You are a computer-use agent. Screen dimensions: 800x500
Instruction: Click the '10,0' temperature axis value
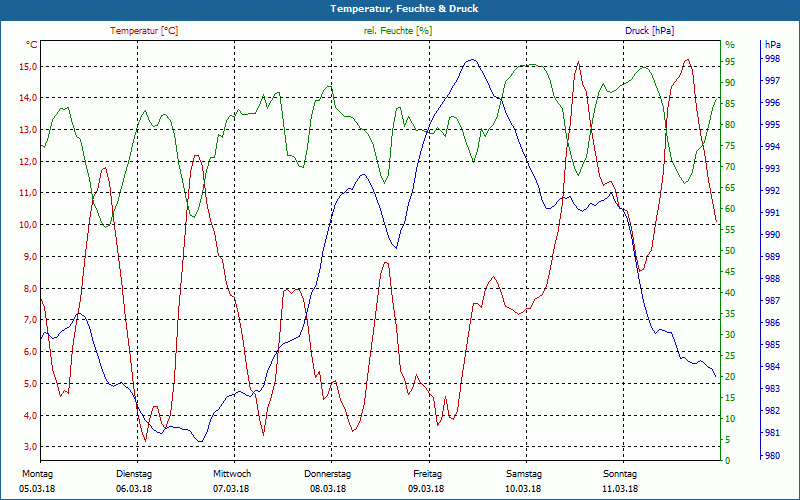(x=28, y=225)
